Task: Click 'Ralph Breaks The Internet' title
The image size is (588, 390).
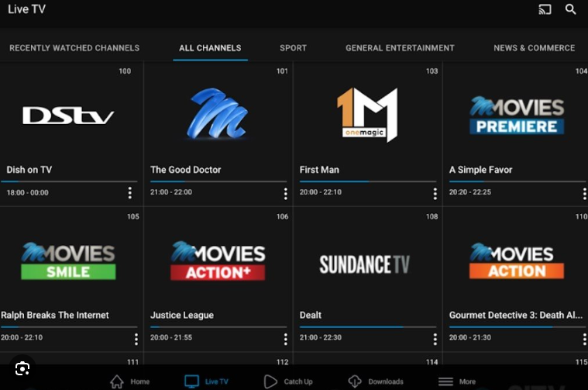Action: point(55,315)
